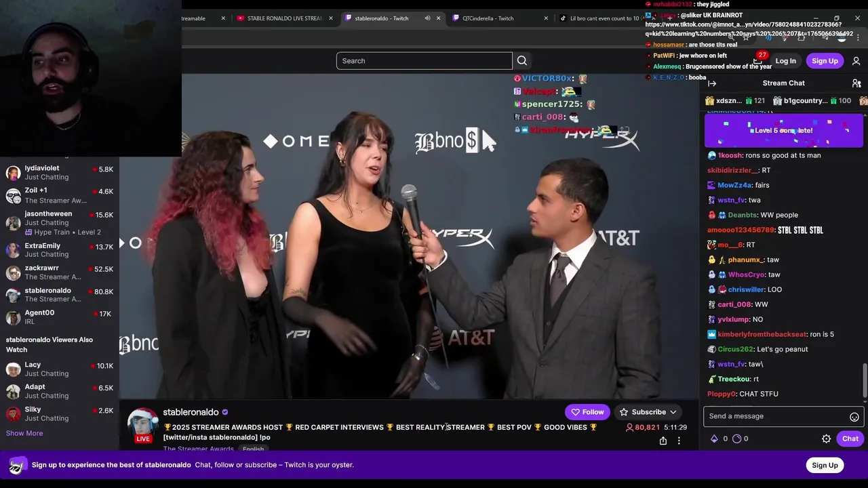This screenshot has width=868, height=488.
Task: Click the stableronaldo channel name heading
Action: pyautogui.click(x=191, y=412)
